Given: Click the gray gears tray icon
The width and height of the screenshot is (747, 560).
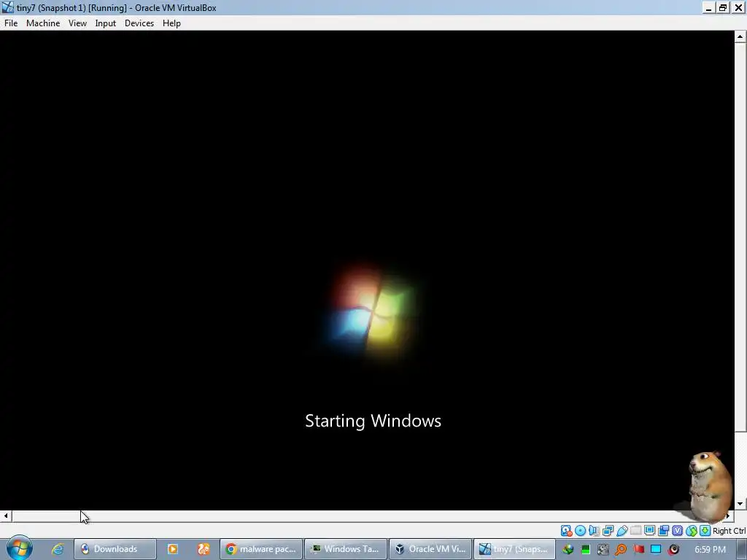Looking at the screenshot, I should click(603, 550).
